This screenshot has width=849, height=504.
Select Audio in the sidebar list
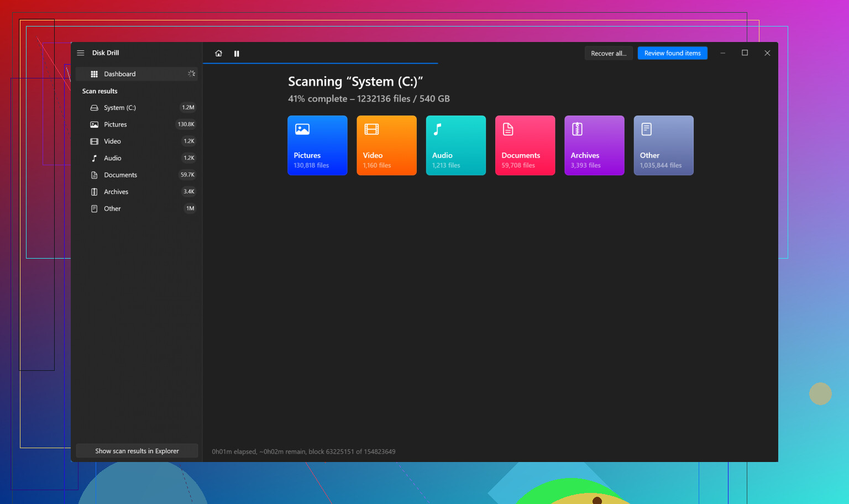[113, 159]
